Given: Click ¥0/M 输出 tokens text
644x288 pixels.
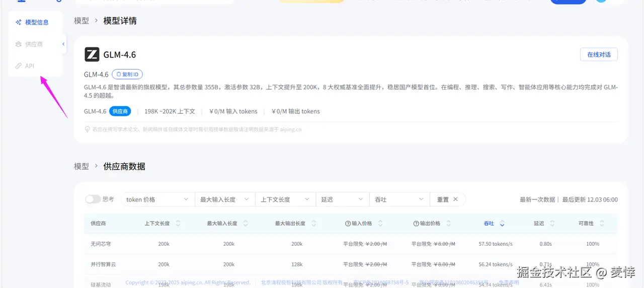Looking at the screenshot, I should tap(295, 111).
